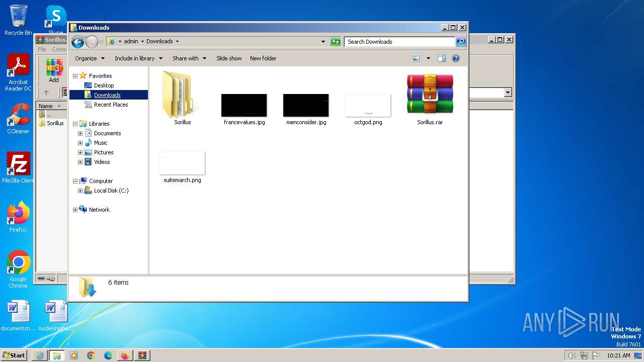Change view with the view icon
This screenshot has height=362, width=644.
coord(416,58)
